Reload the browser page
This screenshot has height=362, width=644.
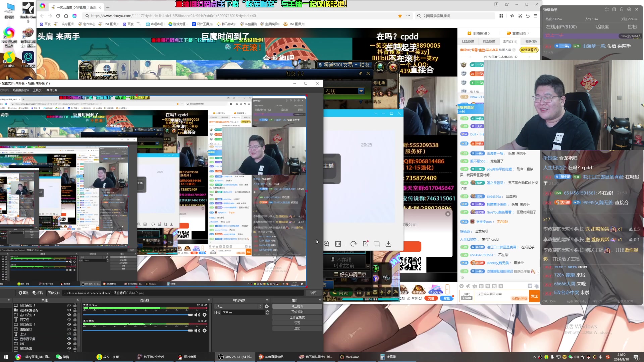[x=58, y=16]
